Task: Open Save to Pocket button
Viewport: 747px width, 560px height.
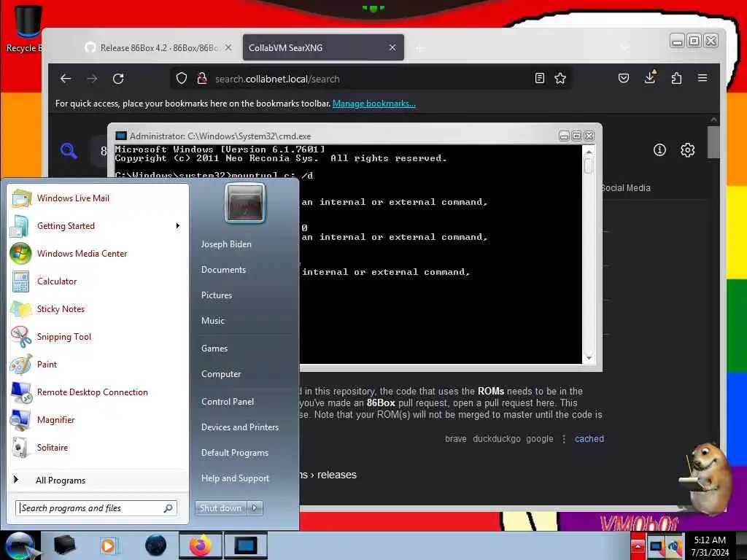Action: point(624,78)
